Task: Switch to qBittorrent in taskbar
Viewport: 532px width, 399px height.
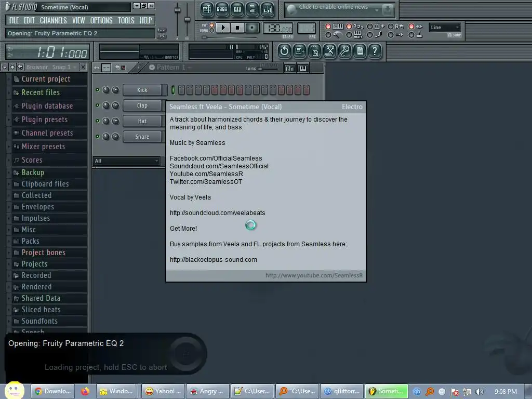Action: tap(342, 391)
